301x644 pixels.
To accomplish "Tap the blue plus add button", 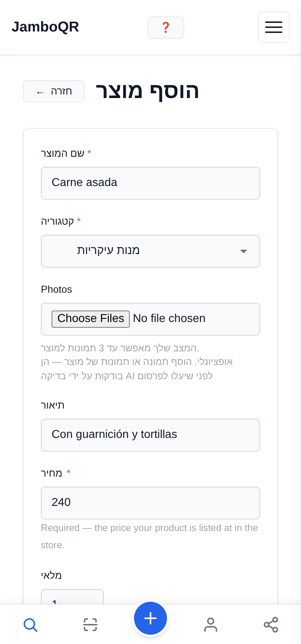I will tap(150, 618).
